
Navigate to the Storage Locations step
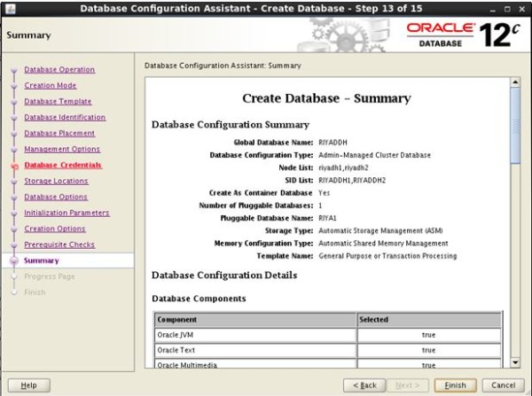tap(56, 181)
